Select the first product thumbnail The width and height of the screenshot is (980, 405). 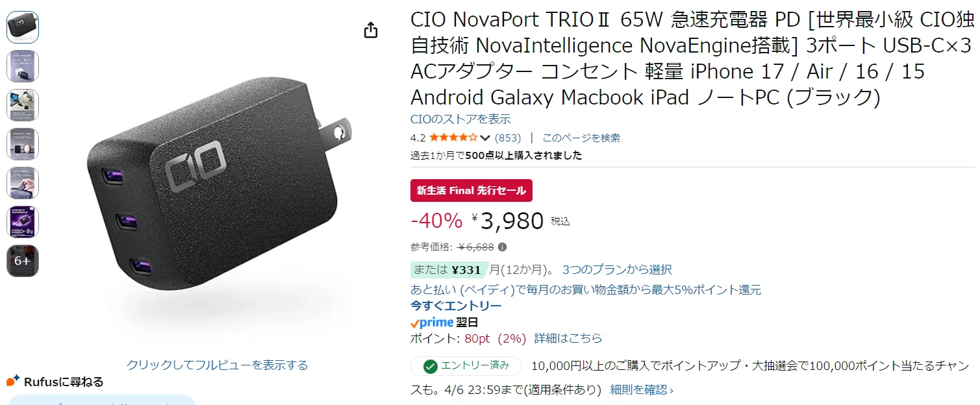click(x=23, y=27)
